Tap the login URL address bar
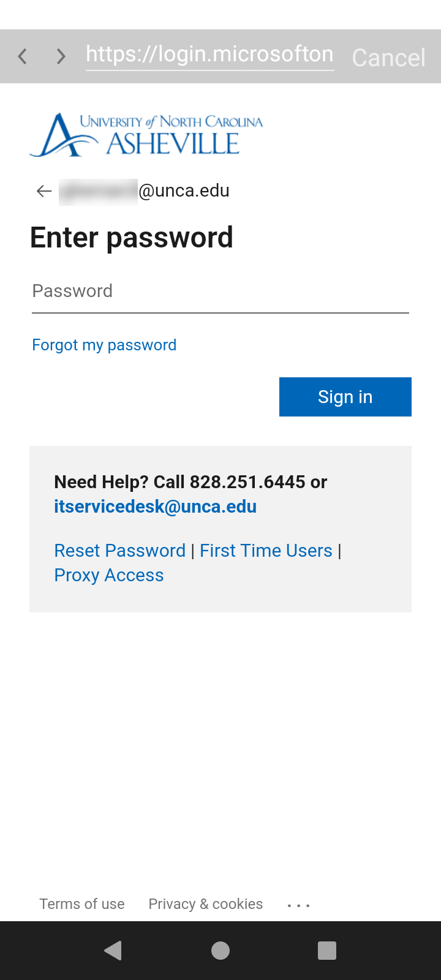Image resolution: width=441 pixels, height=980 pixels. (209, 55)
